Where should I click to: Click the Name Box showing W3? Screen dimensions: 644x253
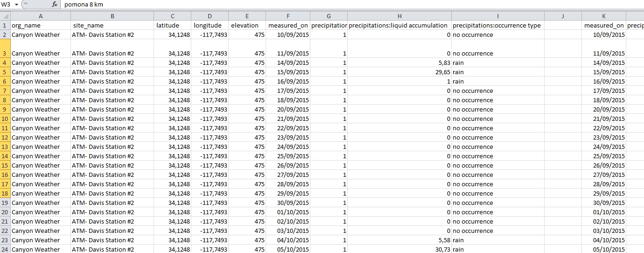[7, 4]
